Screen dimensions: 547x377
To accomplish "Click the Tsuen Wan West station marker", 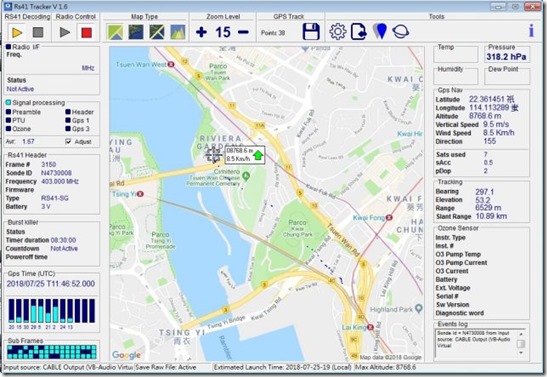I will 171,64.
